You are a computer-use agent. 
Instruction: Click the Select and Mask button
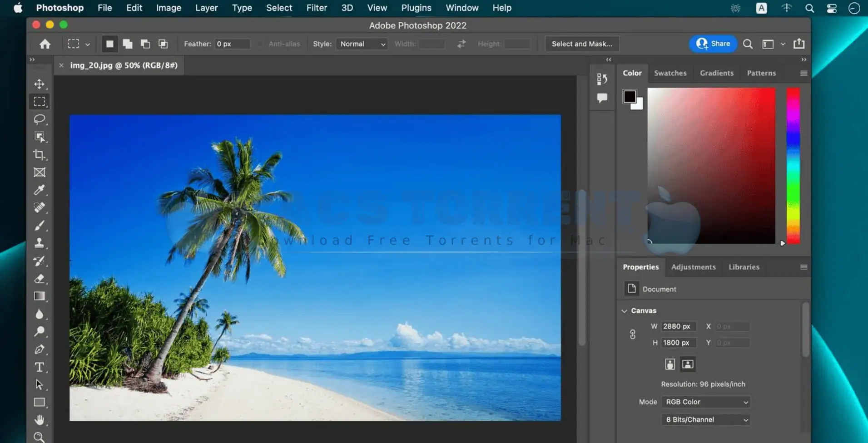[582, 44]
